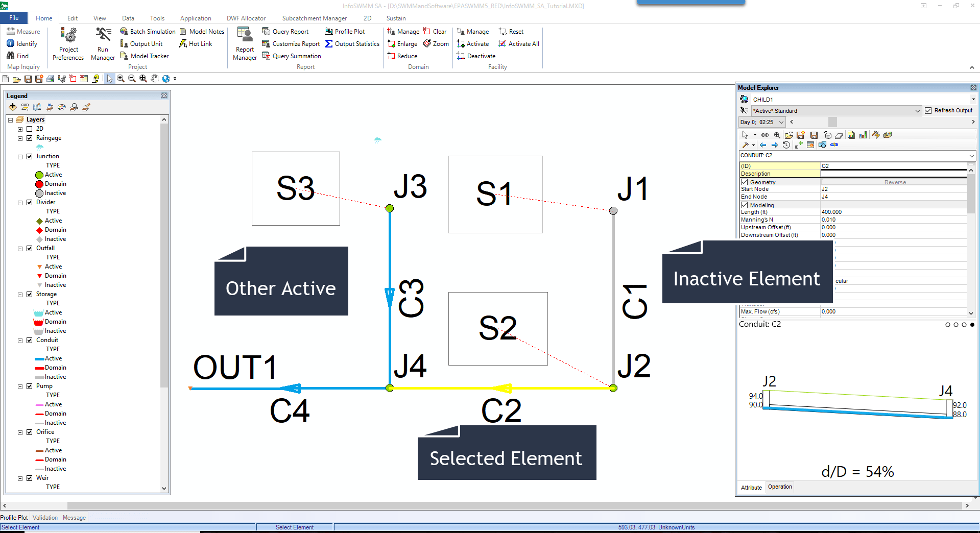Toggle the Conduit layer checkbox
Screen dimensions: 980x533
click(30, 340)
